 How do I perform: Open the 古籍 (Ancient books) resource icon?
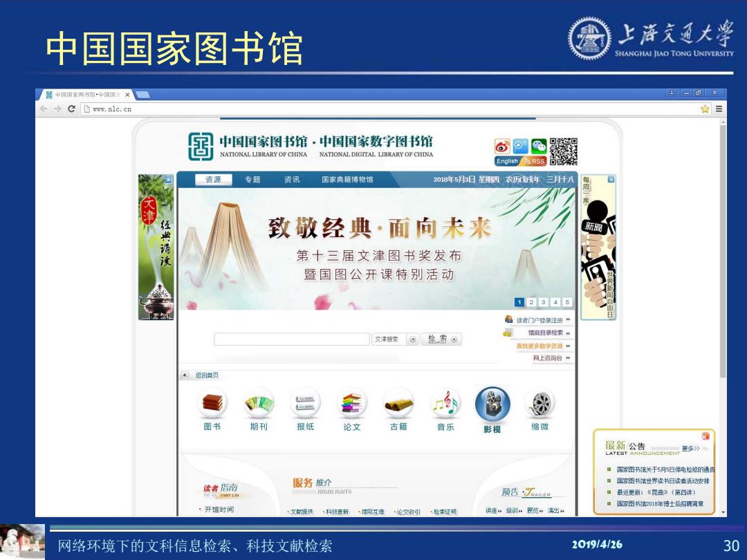coord(399,409)
